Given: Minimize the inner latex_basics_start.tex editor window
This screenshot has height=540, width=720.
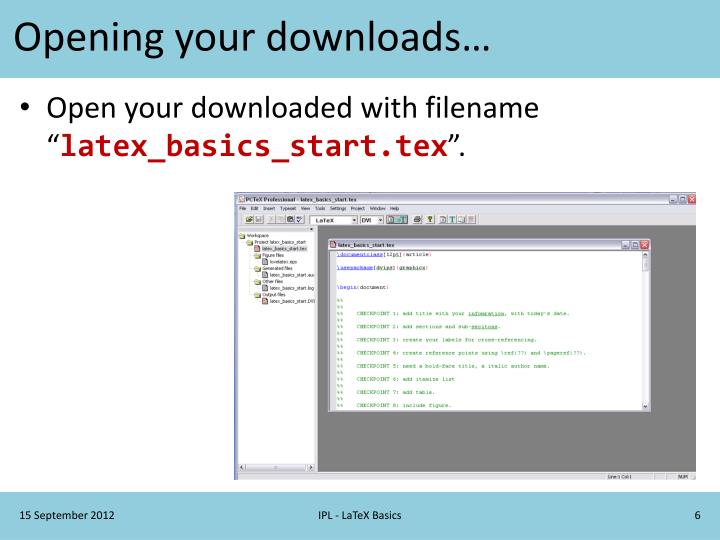Looking at the screenshot, I should point(625,245).
